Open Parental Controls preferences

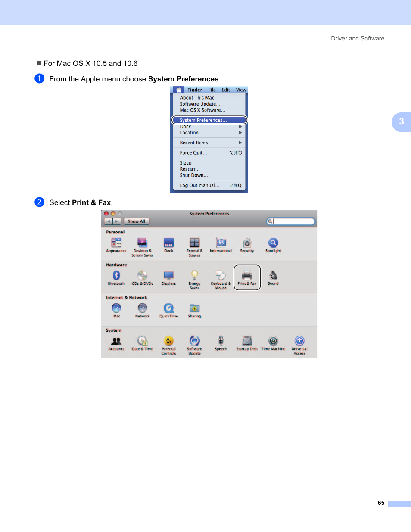point(168,345)
